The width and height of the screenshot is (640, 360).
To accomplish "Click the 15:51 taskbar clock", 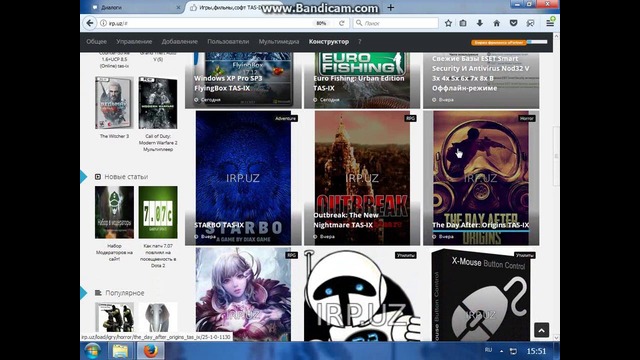I will [x=536, y=351].
